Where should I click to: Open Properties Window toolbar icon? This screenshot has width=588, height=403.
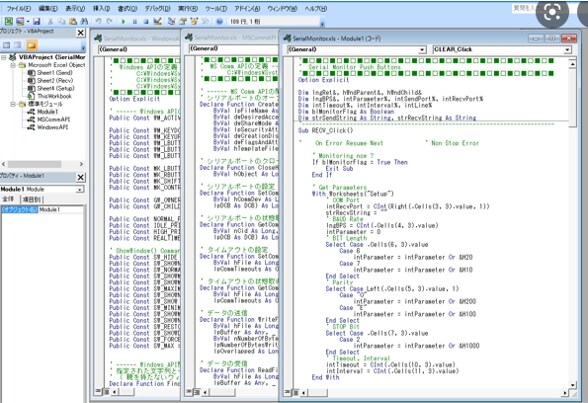pyautogui.click(x=183, y=21)
